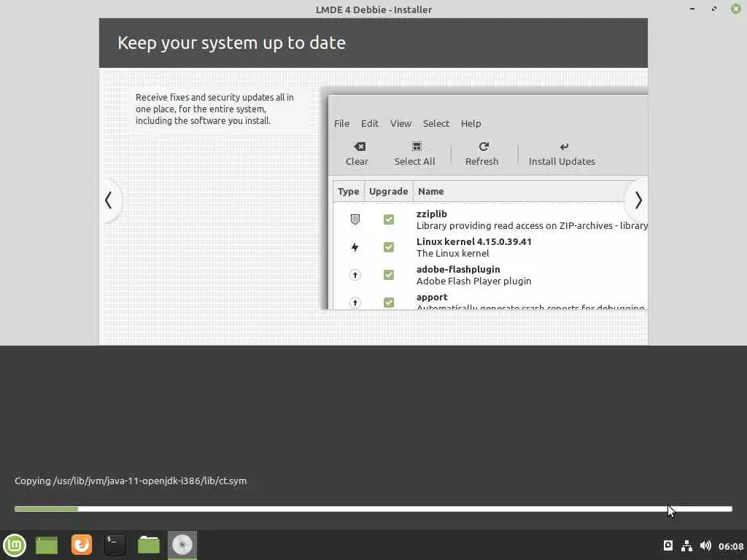The height and width of the screenshot is (560, 747).
Task: Click the 'Keep your system up to date' heading
Action: click(x=231, y=43)
